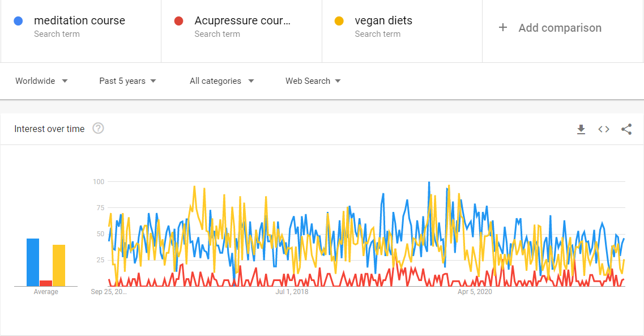The height and width of the screenshot is (336, 644).
Task: Click the embed code icon
Action: tap(604, 129)
